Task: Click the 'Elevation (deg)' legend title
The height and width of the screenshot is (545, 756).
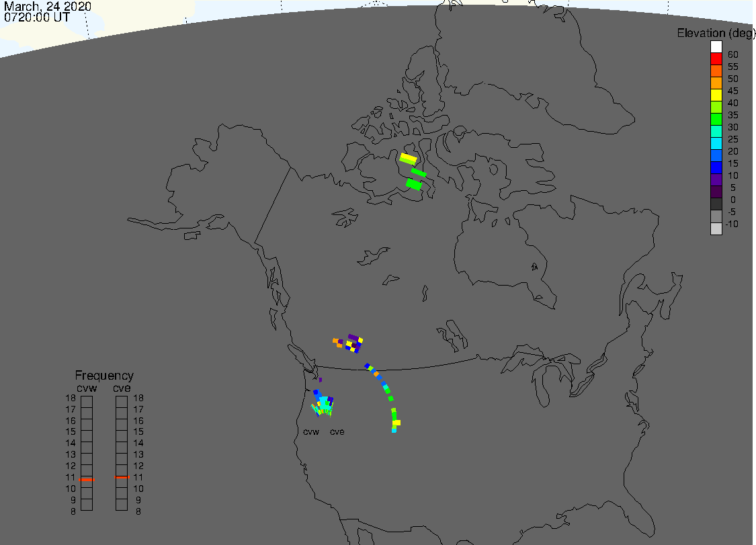Action: 716,33
